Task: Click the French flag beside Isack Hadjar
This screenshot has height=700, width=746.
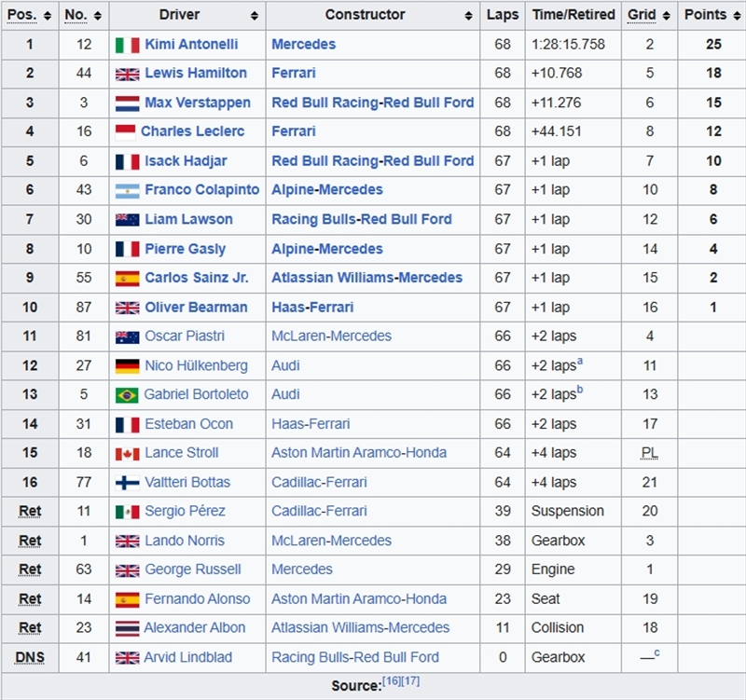Action: [x=128, y=161]
